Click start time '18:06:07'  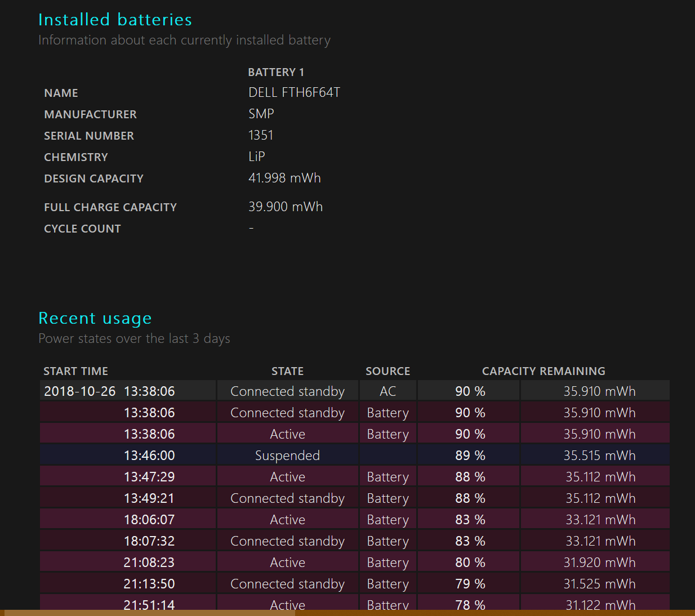pos(149,520)
